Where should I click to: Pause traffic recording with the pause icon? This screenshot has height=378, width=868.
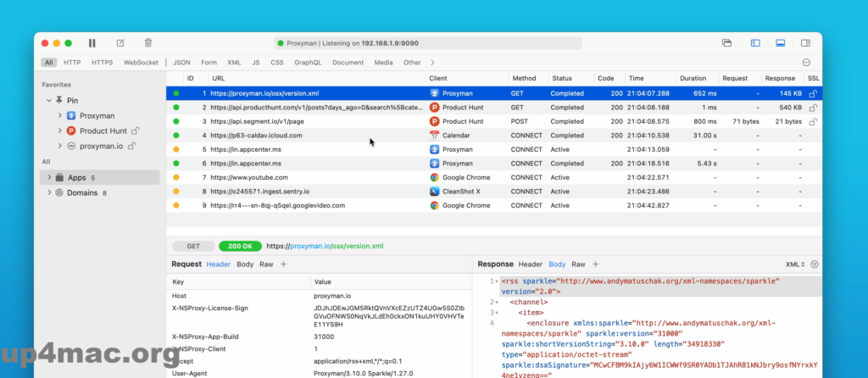tap(92, 42)
